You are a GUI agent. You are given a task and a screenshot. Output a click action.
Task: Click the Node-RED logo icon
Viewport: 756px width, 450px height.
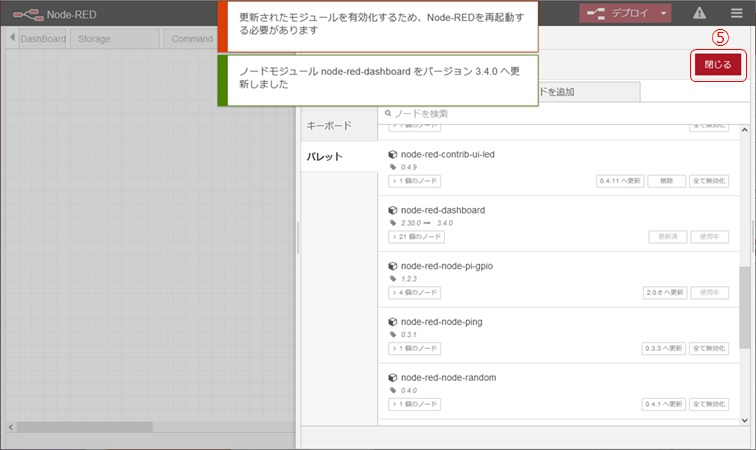click(x=27, y=14)
